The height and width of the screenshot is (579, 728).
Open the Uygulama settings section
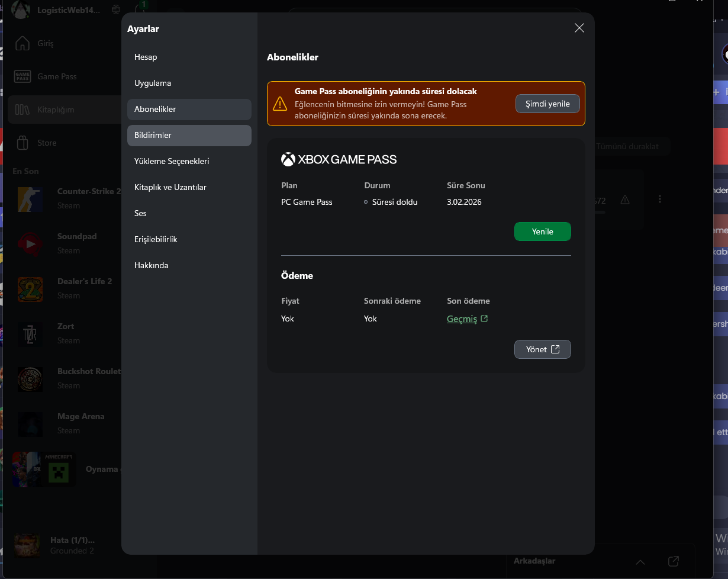(189, 83)
